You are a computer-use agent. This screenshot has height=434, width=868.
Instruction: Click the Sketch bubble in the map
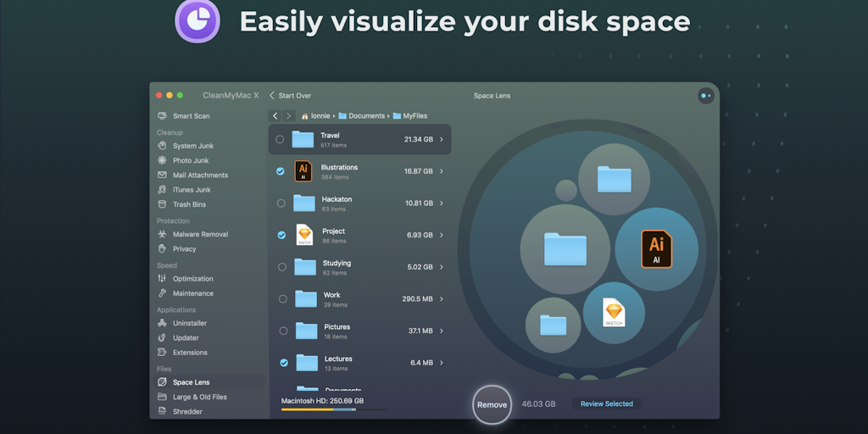click(614, 313)
